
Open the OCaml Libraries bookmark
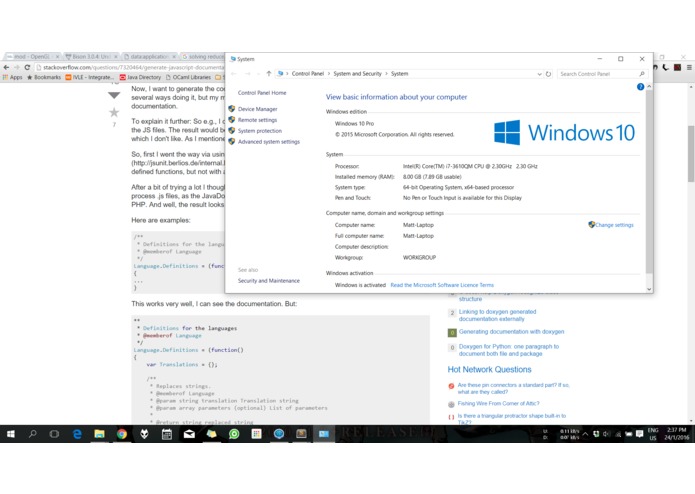coord(188,77)
